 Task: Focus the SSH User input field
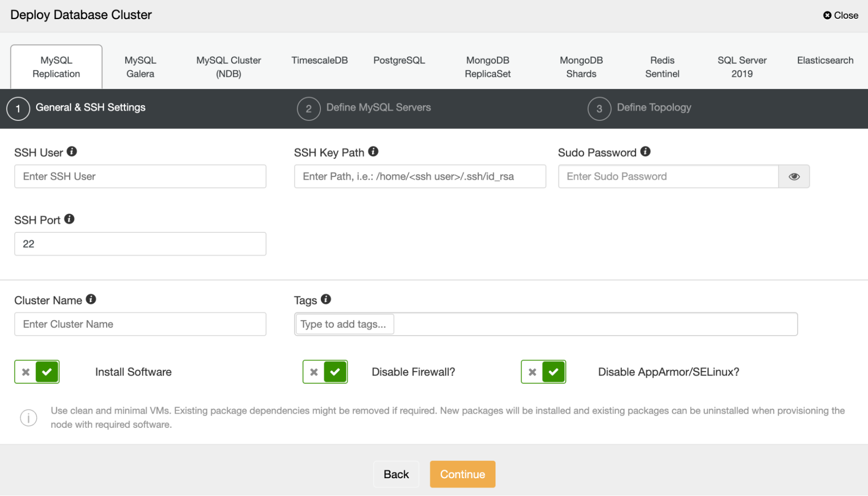tap(140, 176)
